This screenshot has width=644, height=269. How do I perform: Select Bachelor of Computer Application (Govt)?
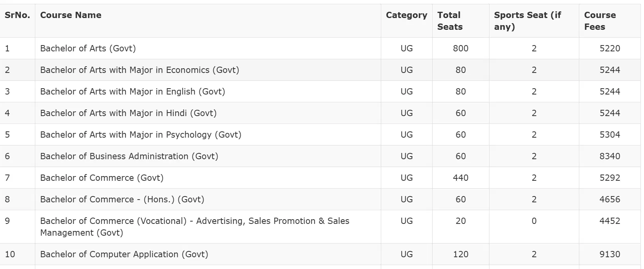click(124, 254)
